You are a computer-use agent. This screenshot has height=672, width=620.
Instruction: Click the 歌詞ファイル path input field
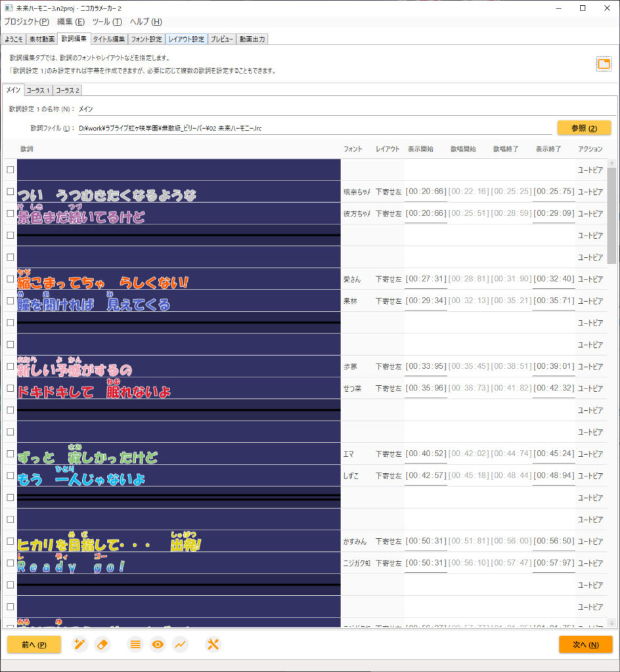(315, 128)
